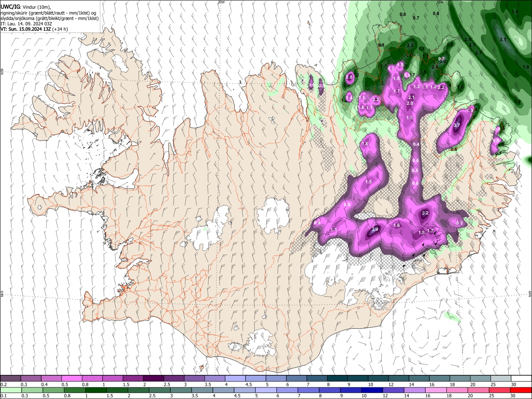Pick the white swatch ending the snow scale
The height and width of the screenshot is (399, 532).
[x=521, y=379]
